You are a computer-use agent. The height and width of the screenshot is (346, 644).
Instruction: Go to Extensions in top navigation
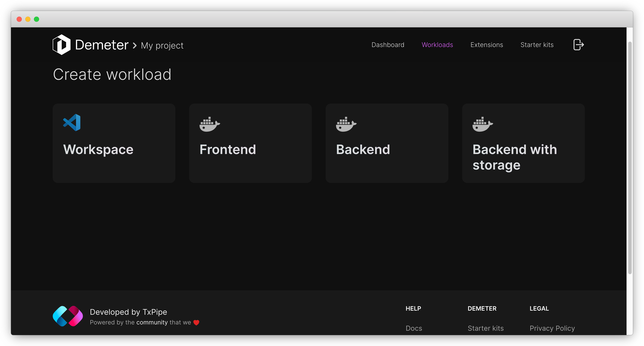(x=487, y=45)
